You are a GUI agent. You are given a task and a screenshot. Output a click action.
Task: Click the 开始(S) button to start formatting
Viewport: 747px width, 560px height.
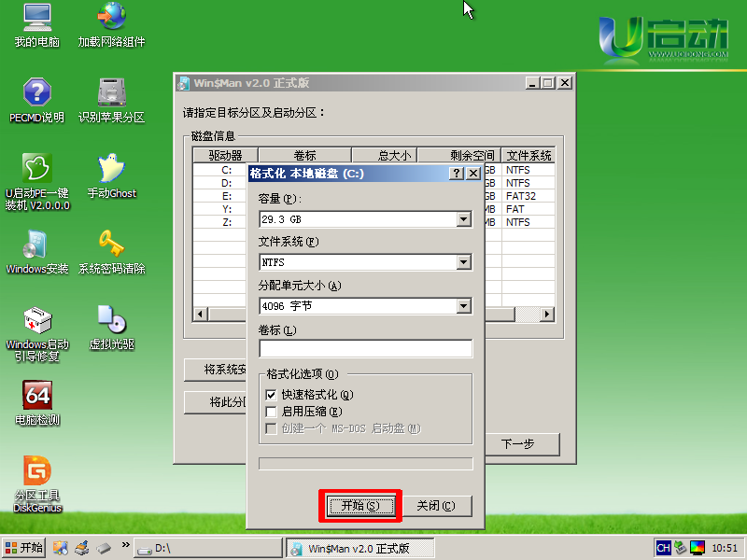pyautogui.click(x=360, y=506)
